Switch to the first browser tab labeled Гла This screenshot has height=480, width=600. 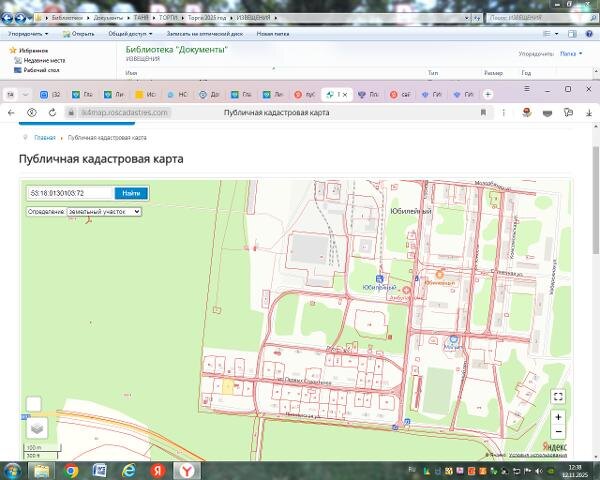point(82,94)
